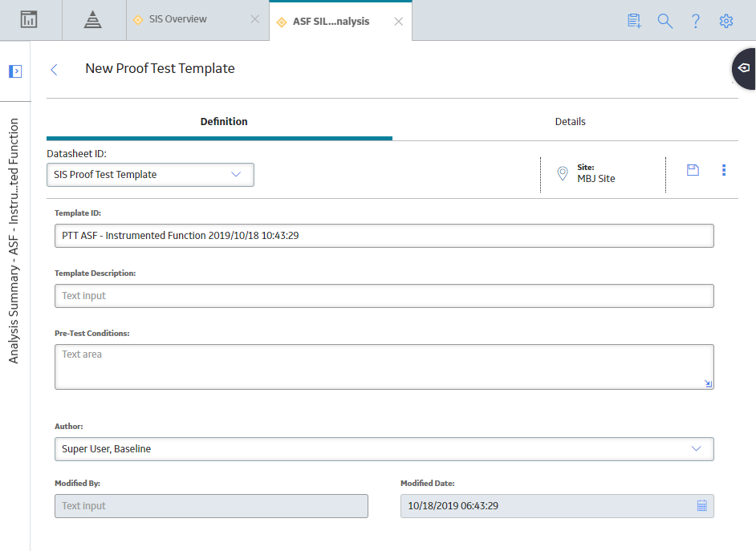
Task: Close the ASF SIL...nalysis tab
Action: 399,22
